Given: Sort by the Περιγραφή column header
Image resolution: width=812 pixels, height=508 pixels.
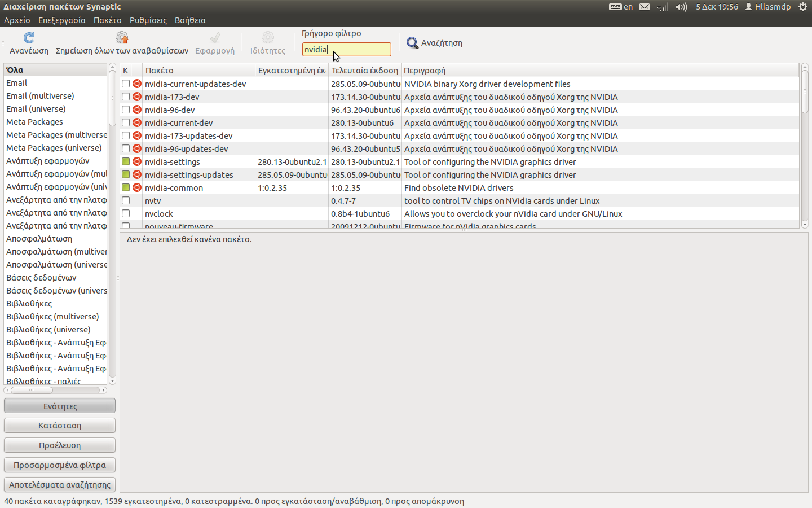Looking at the screenshot, I should click(600, 71).
